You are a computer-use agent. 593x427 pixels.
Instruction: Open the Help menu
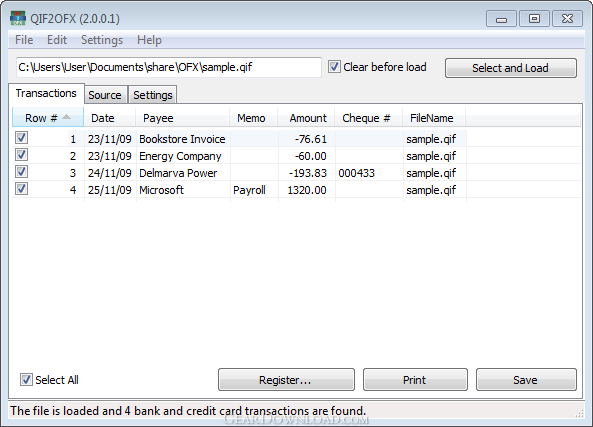(x=149, y=40)
